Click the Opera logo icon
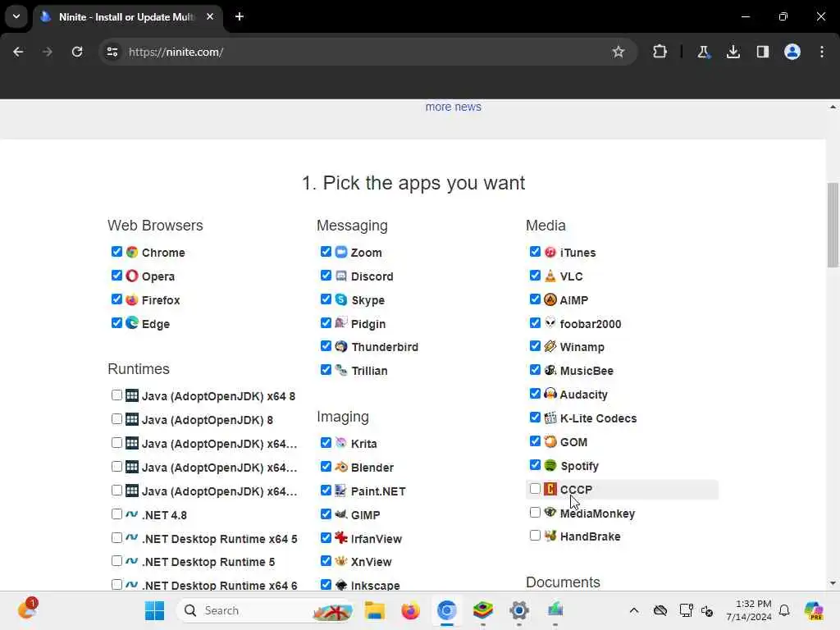Image resolution: width=840 pixels, height=630 pixels. [x=132, y=276]
